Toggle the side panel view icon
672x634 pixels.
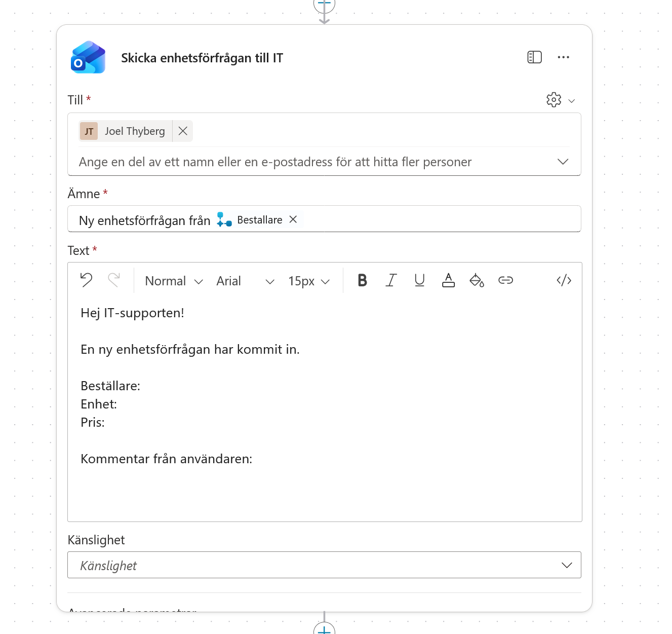coord(534,57)
